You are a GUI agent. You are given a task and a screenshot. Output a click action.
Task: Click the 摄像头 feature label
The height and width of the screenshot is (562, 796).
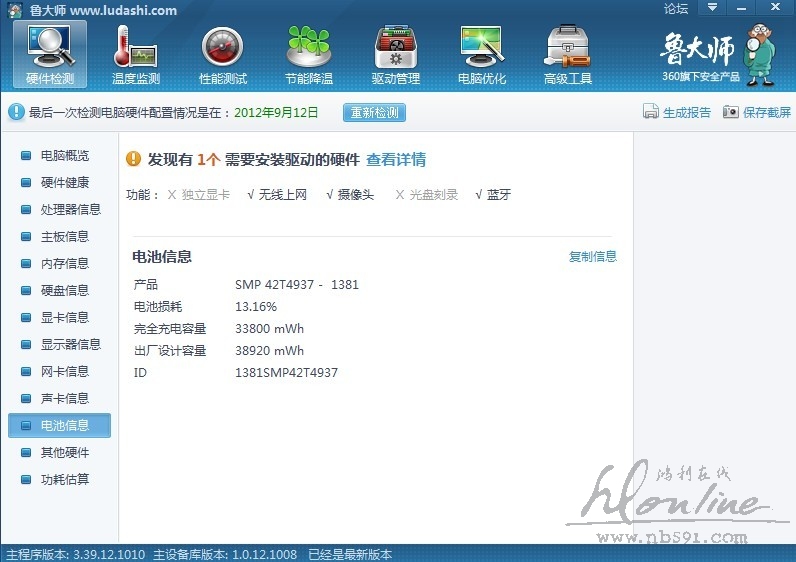355,194
